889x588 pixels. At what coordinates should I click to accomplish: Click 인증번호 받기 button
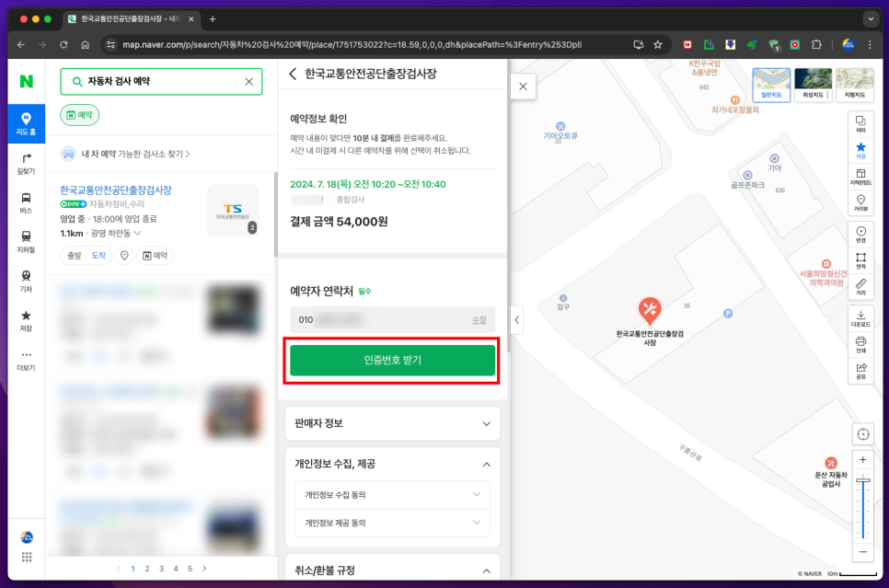(392, 360)
